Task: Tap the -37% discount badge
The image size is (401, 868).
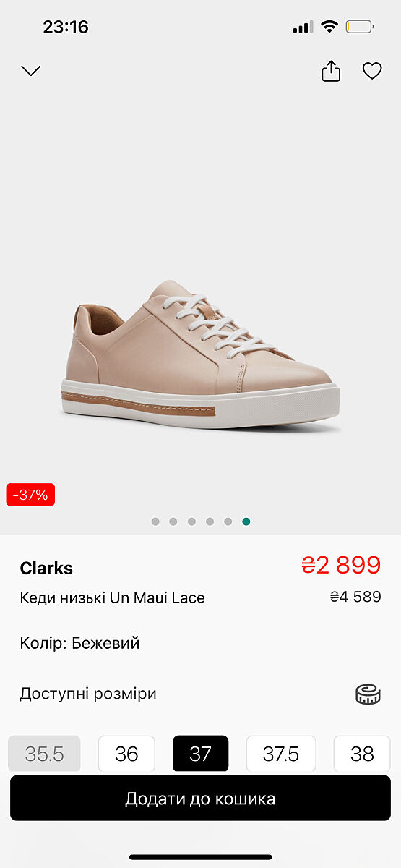Action: [x=30, y=495]
